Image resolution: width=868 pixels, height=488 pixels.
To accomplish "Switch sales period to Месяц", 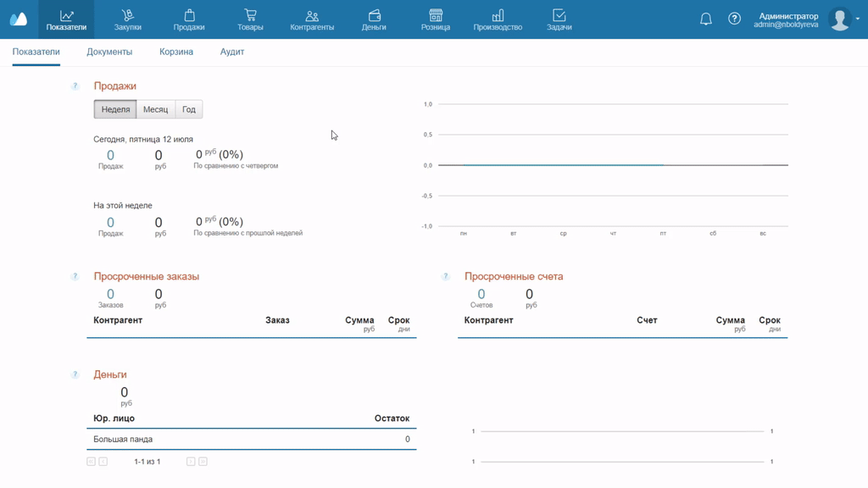I will point(156,109).
